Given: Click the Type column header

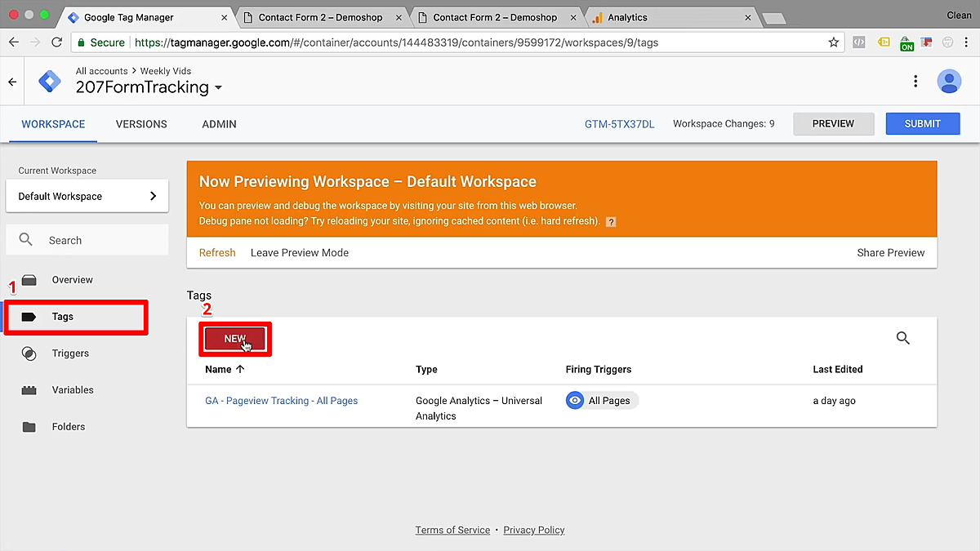Looking at the screenshot, I should (426, 369).
